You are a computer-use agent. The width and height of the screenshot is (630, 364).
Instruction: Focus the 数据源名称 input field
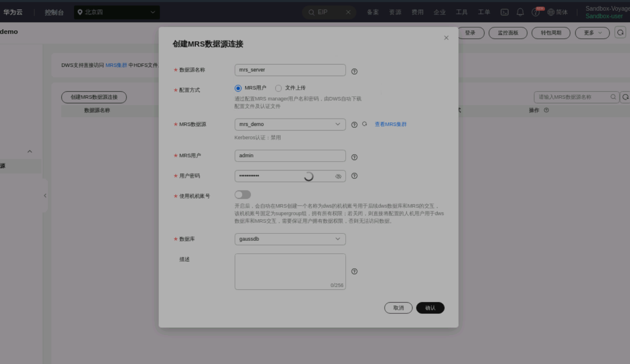[x=290, y=70]
